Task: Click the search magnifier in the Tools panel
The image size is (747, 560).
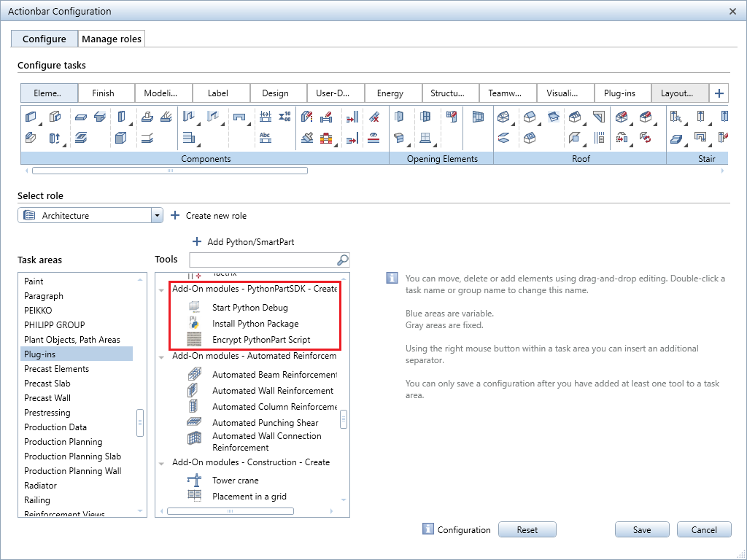Action: [x=342, y=260]
